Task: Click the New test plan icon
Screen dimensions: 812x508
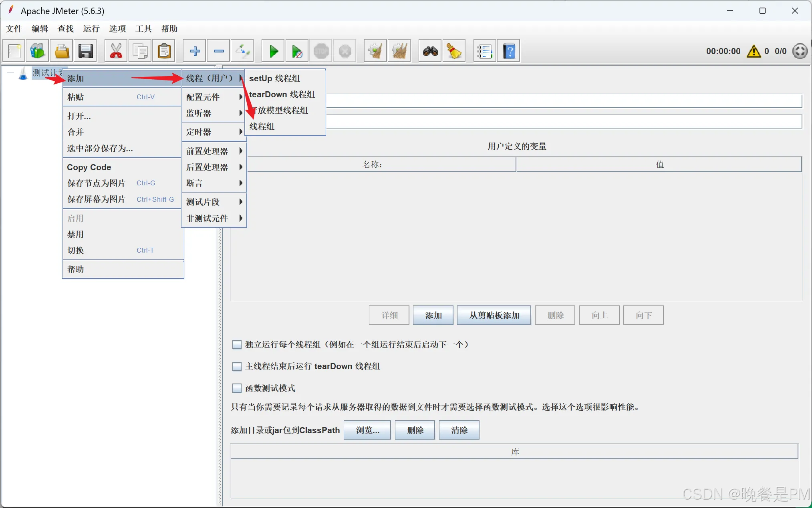Action: tap(14, 51)
